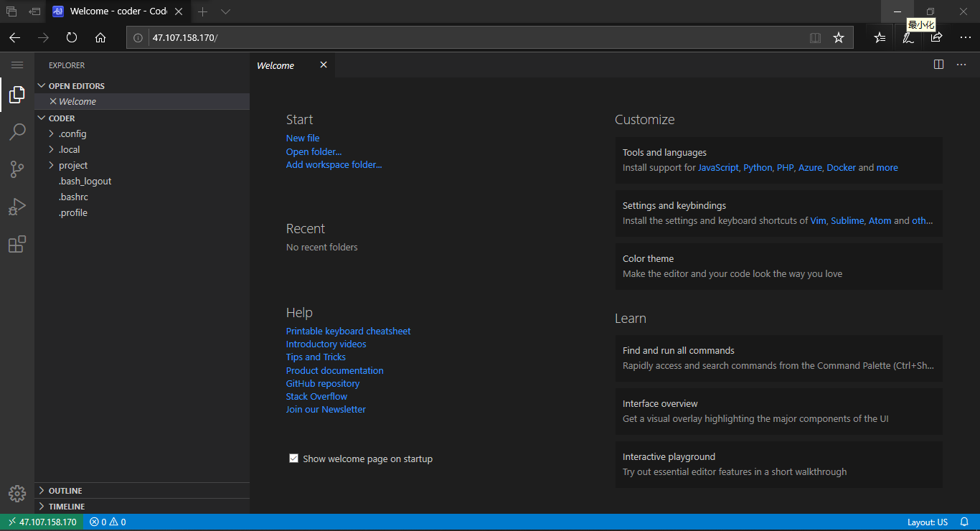Image resolution: width=980 pixels, height=531 pixels.
Task: Go to the browser home page
Action: tap(100, 37)
